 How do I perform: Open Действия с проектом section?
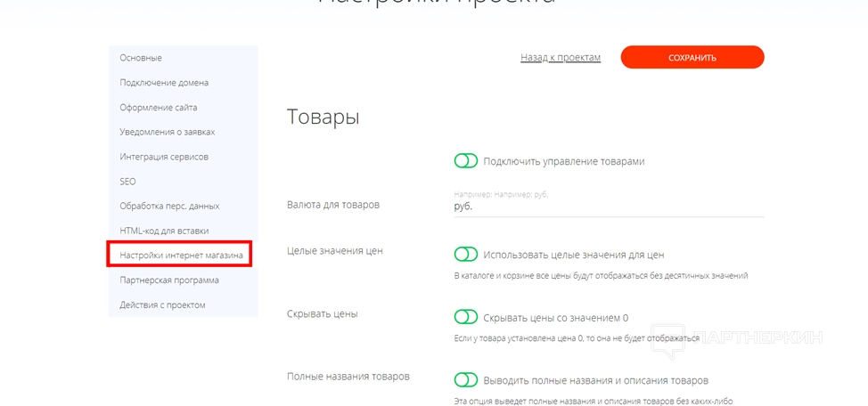[x=162, y=305]
